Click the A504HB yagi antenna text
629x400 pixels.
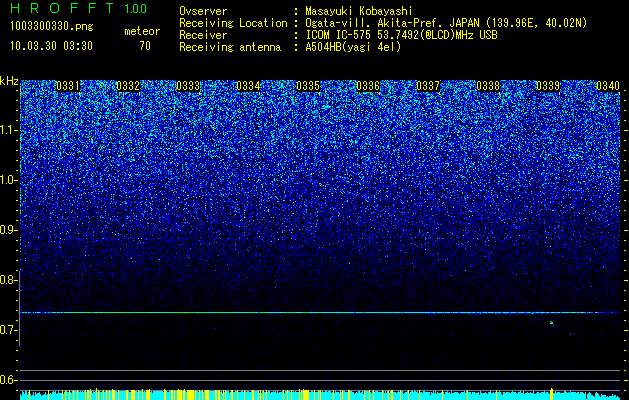pos(353,47)
